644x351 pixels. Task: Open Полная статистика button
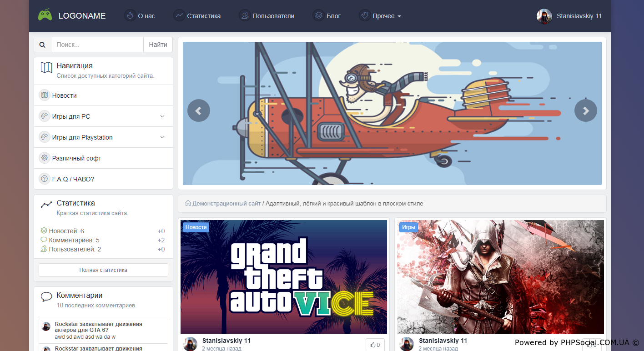click(x=103, y=270)
